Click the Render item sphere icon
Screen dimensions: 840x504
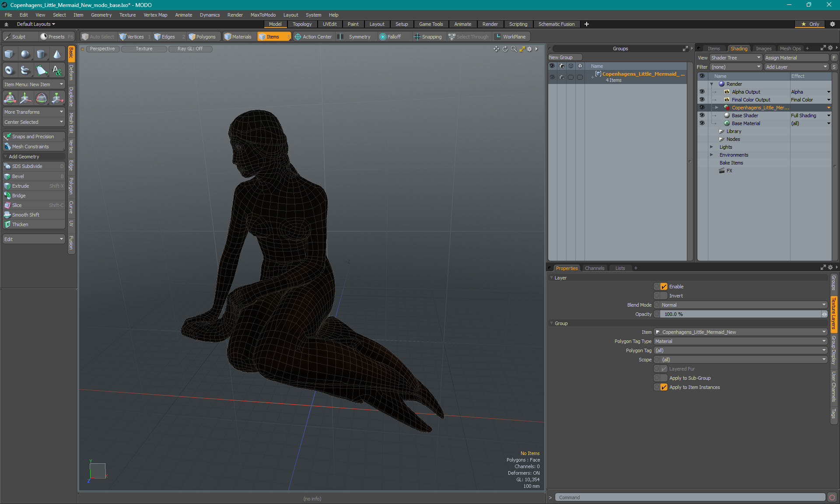pos(722,84)
